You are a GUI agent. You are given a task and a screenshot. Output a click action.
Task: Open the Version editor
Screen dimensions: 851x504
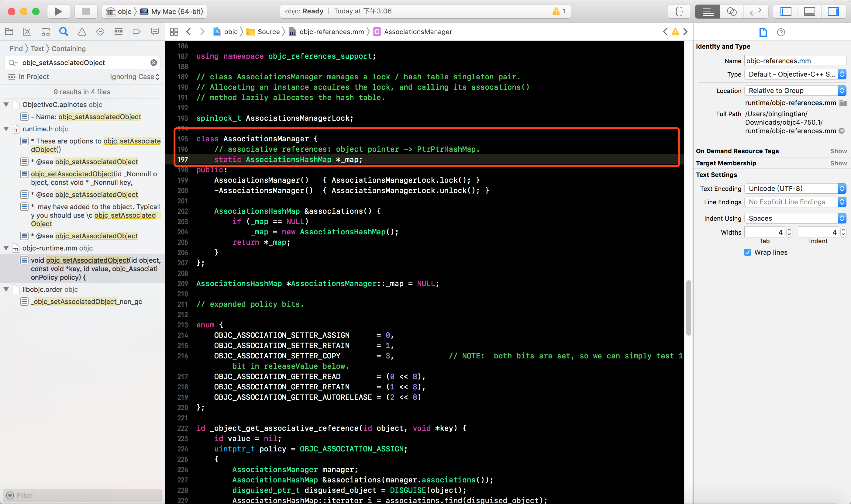coord(755,11)
